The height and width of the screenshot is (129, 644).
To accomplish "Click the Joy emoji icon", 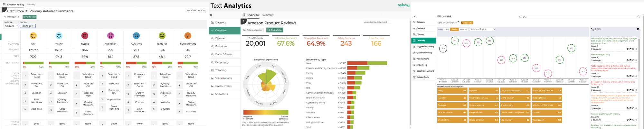I will (x=33, y=36).
